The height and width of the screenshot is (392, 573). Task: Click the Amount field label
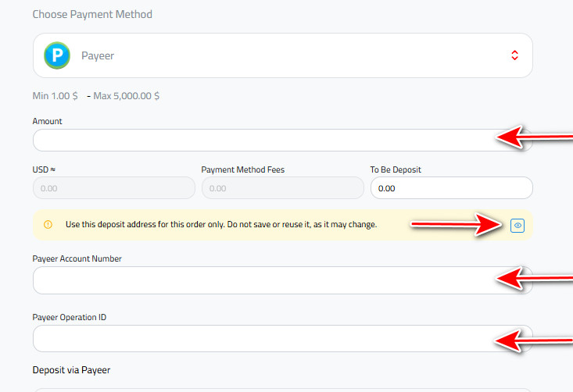pos(47,121)
